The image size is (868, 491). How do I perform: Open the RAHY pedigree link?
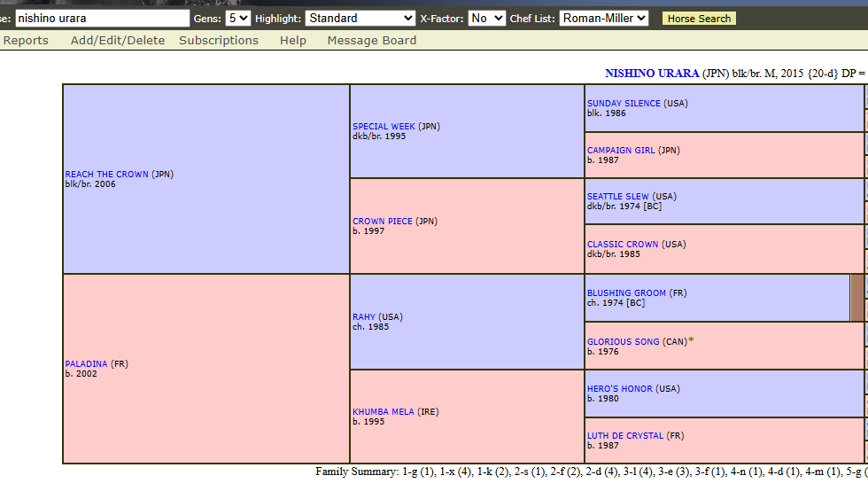pyautogui.click(x=364, y=317)
